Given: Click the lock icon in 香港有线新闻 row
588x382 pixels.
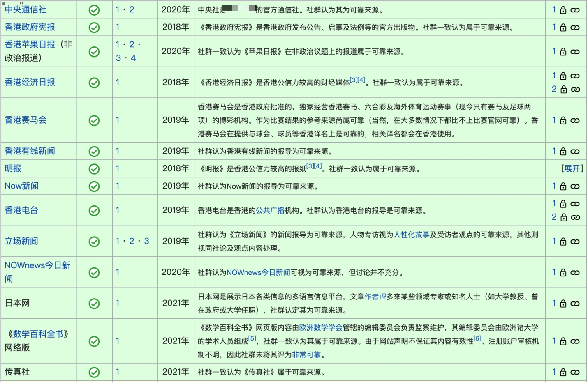Looking at the screenshot, I should point(563,152).
